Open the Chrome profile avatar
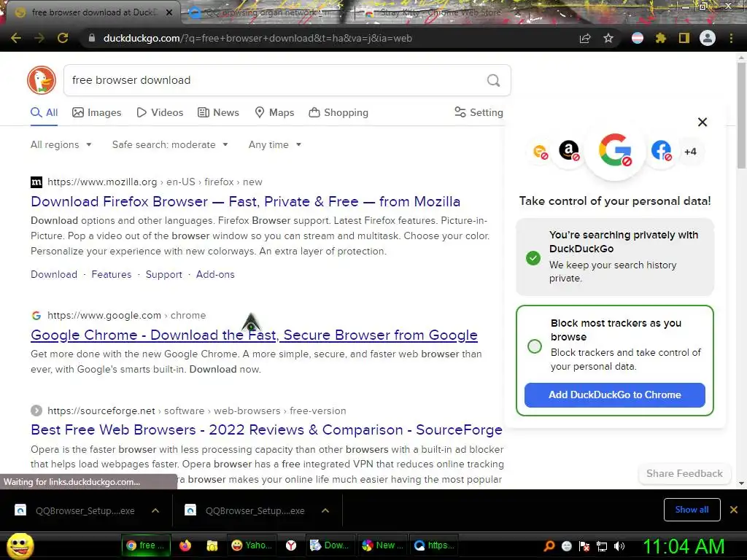 pyautogui.click(x=708, y=38)
